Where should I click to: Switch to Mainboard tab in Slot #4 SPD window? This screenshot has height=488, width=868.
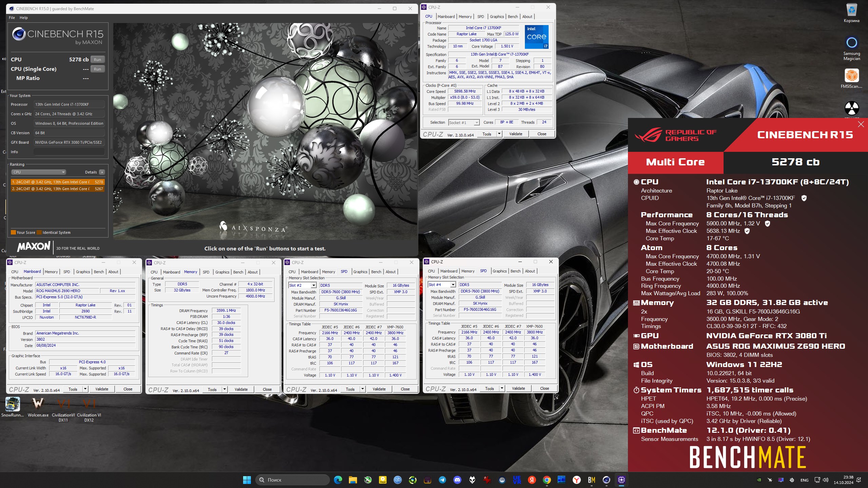[449, 271]
